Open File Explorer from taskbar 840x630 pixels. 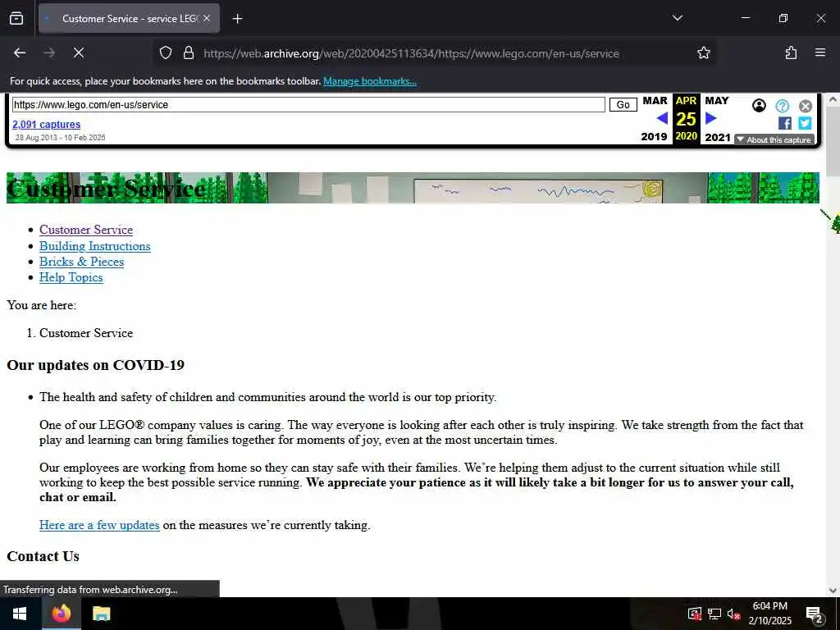click(x=101, y=614)
